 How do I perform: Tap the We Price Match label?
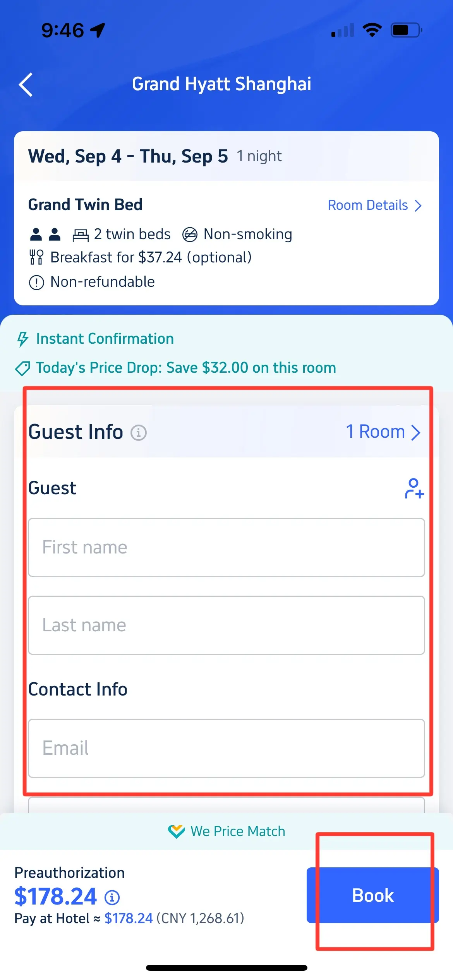238,831
